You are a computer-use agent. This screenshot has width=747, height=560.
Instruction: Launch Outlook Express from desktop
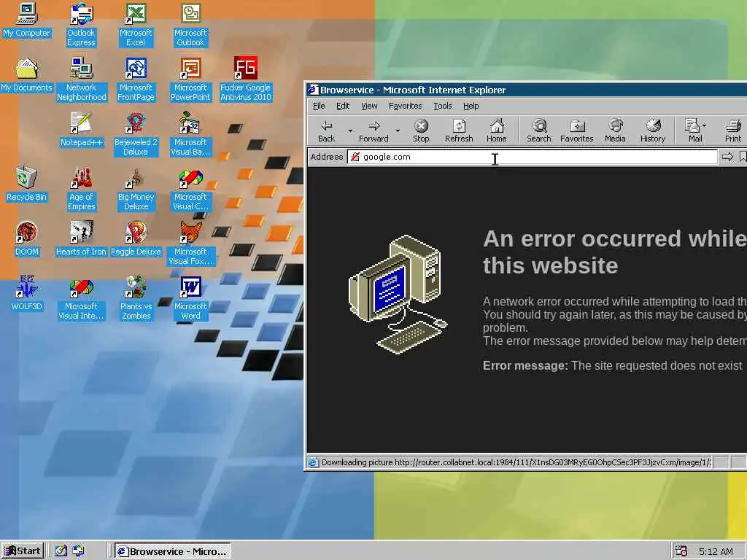point(81,25)
